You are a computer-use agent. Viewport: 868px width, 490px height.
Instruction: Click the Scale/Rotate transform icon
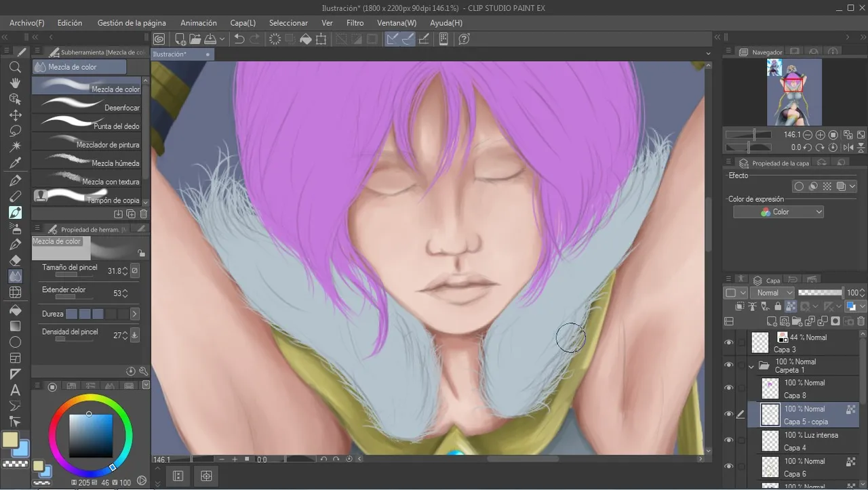point(321,39)
